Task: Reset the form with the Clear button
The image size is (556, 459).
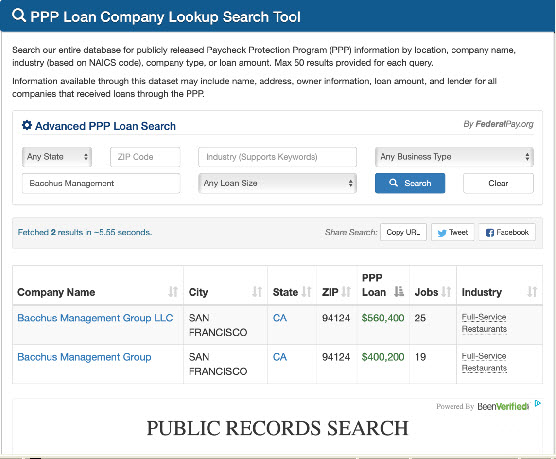Action: (x=498, y=183)
